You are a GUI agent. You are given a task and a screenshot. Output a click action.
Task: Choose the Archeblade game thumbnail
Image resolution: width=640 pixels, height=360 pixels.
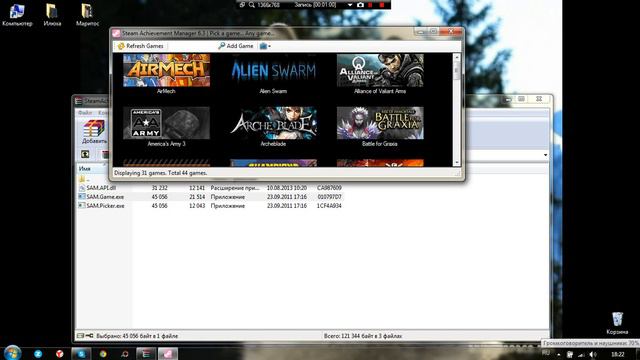[x=273, y=123]
